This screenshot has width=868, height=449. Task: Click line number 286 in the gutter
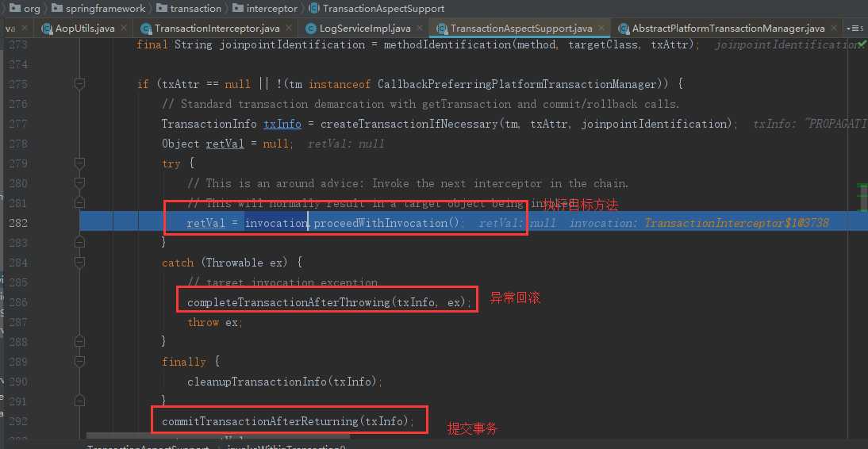(x=18, y=301)
